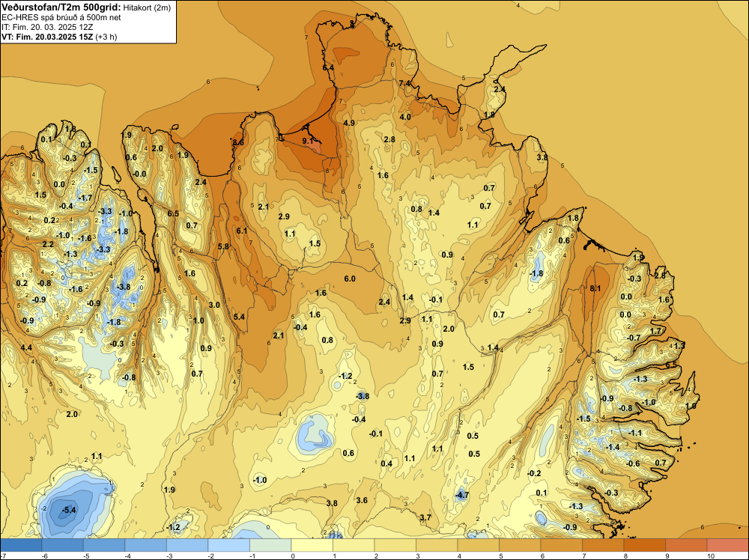Select the 2.2 temperature value
Image resolution: width=749 pixels, height=560 pixels.
[48, 244]
